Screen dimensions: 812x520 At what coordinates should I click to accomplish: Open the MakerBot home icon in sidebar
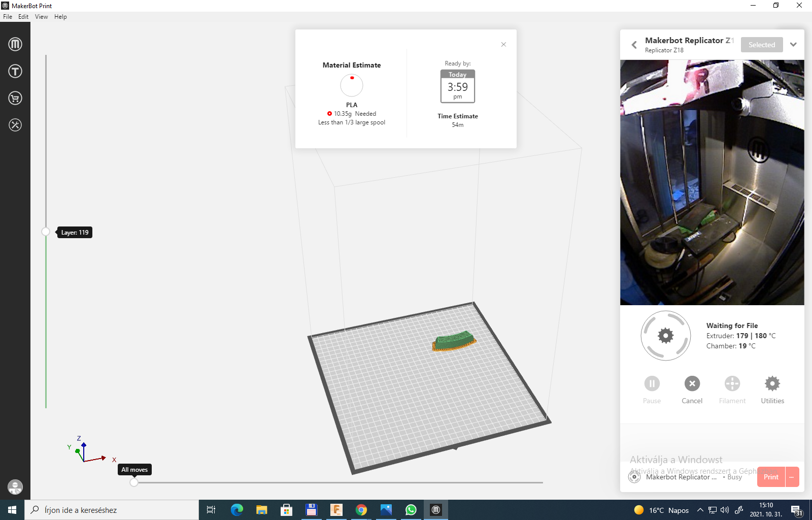coord(15,44)
